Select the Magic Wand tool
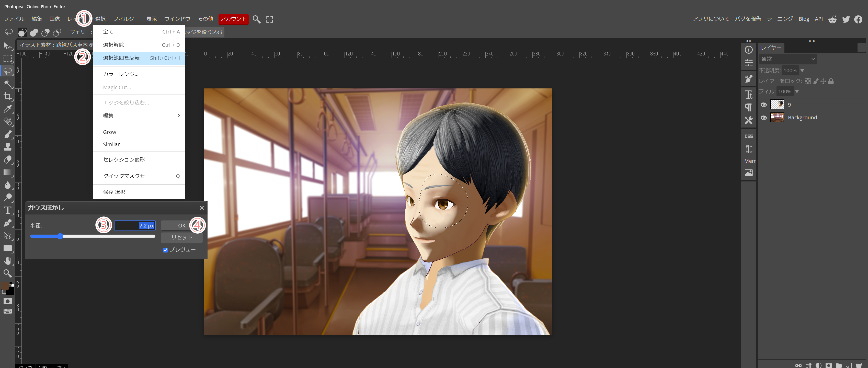The height and width of the screenshot is (368, 868). [7, 84]
